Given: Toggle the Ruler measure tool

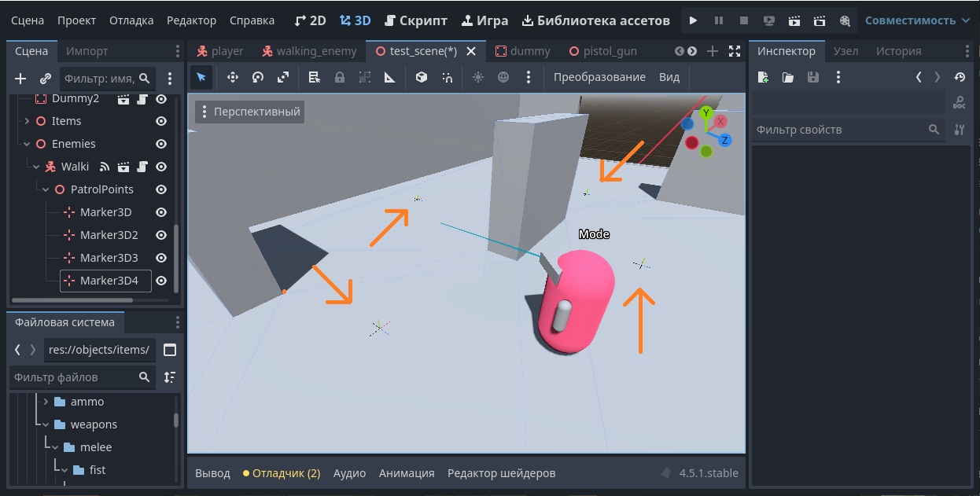Looking at the screenshot, I should [x=389, y=77].
